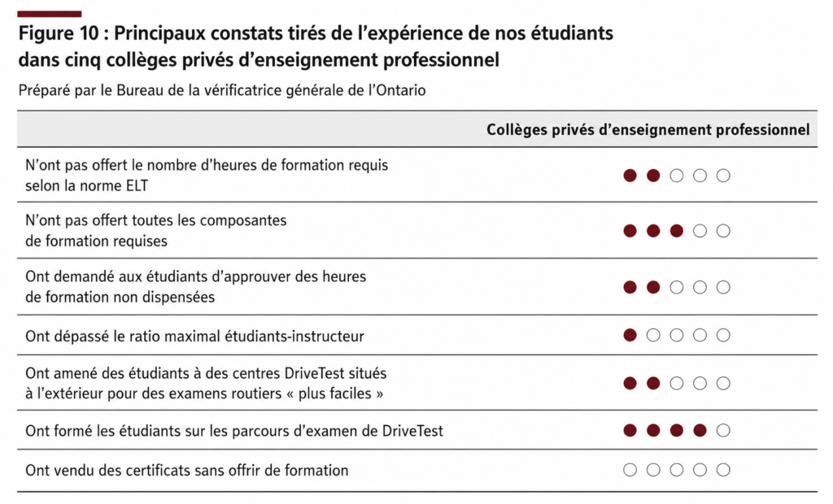Click third empty circle in ELT hours row
Image resolution: width=833 pixels, height=504 pixels.
723,176
